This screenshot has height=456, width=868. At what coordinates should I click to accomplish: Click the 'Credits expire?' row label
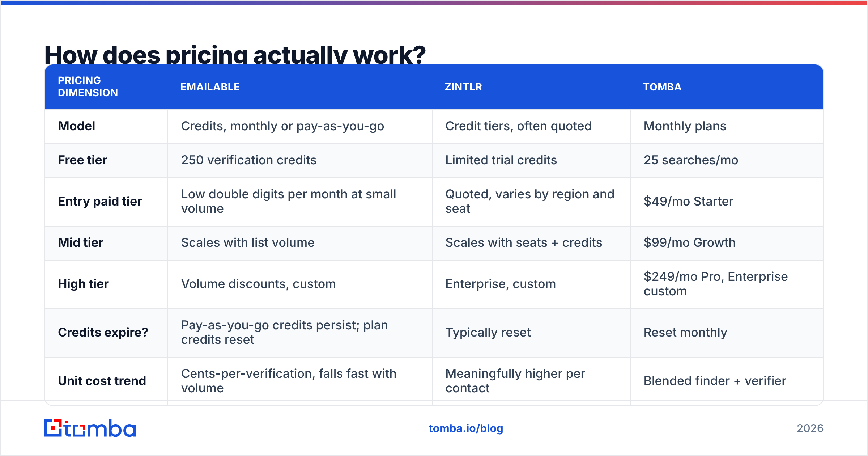103,332
